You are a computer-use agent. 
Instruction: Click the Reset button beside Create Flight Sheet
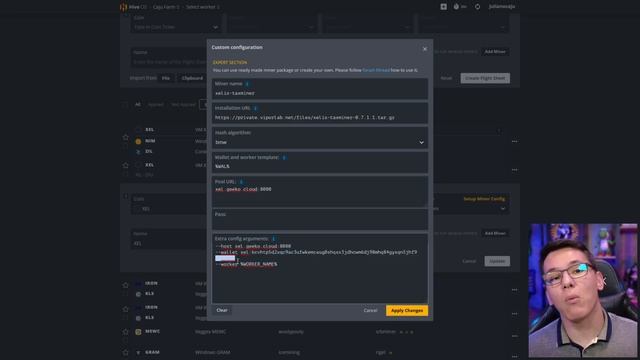pyautogui.click(x=446, y=78)
